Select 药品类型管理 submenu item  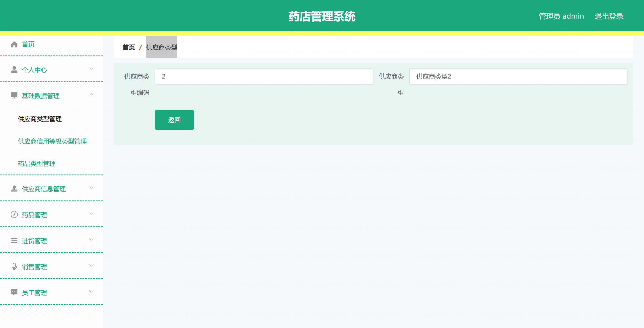37,164
